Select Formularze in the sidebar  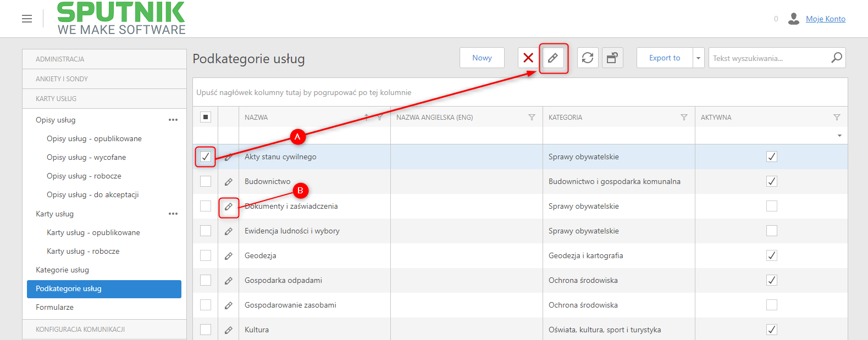click(54, 307)
